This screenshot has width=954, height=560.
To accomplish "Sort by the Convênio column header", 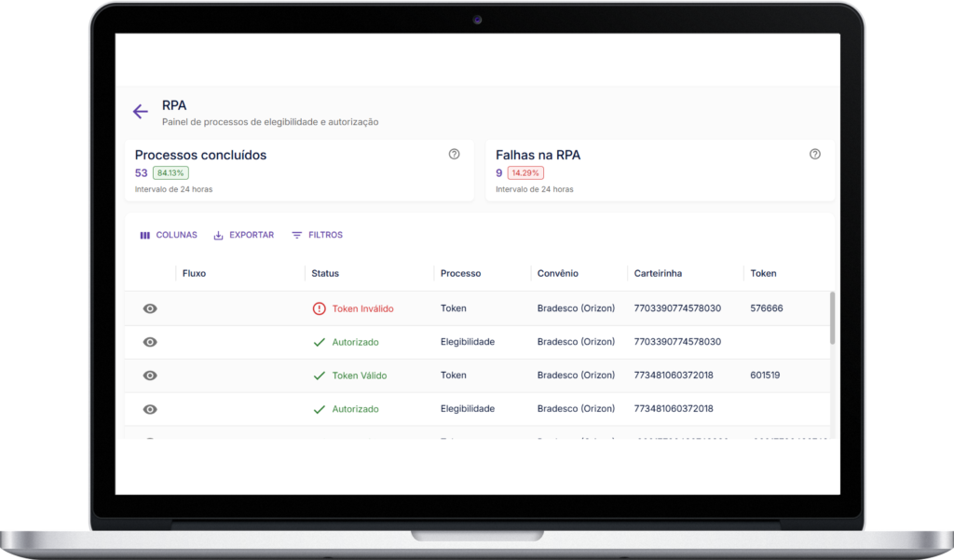I will tap(557, 273).
